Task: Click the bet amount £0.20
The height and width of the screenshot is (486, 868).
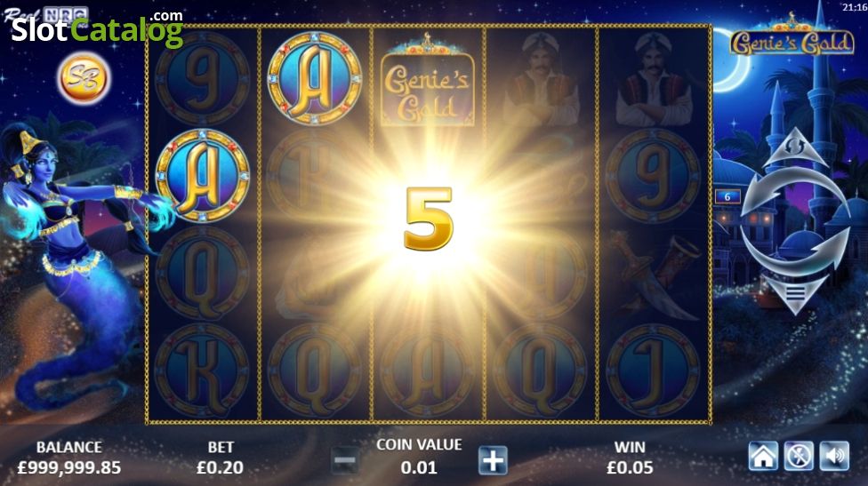Action: click(220, 467)
